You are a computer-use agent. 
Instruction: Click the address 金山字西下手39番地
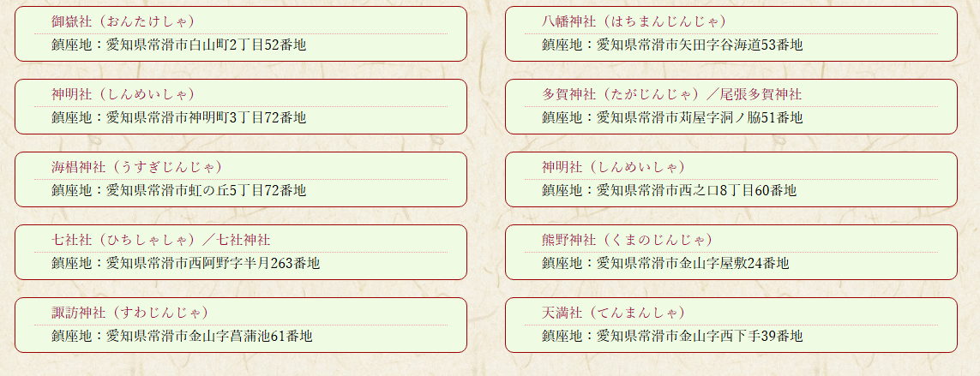[672, 336]
